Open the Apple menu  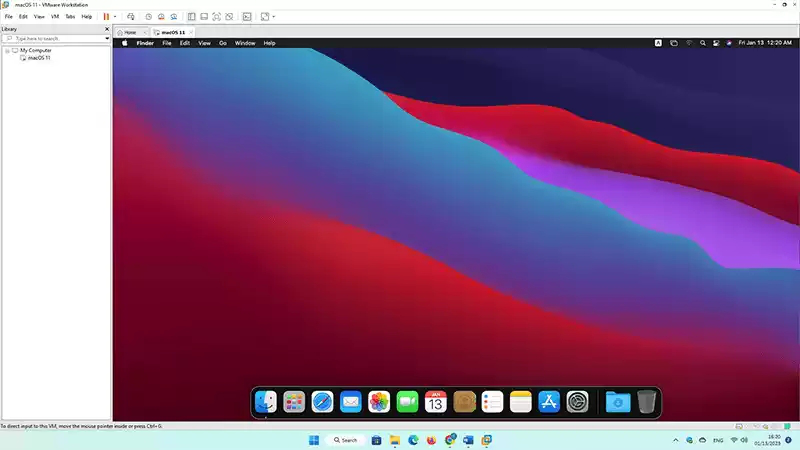pos(124,43)
